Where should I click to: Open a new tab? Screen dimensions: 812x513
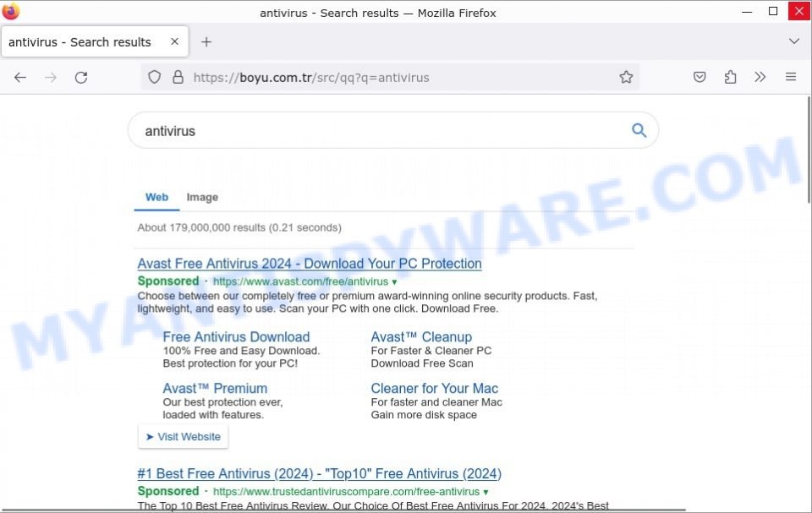(x=206, y=42)
